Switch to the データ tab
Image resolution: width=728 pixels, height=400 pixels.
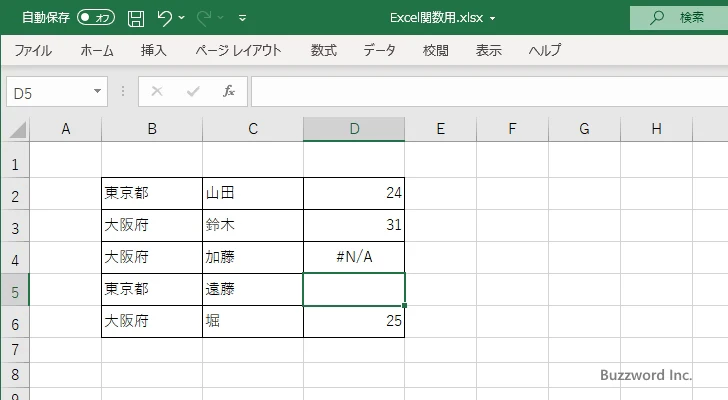(379, 50)
